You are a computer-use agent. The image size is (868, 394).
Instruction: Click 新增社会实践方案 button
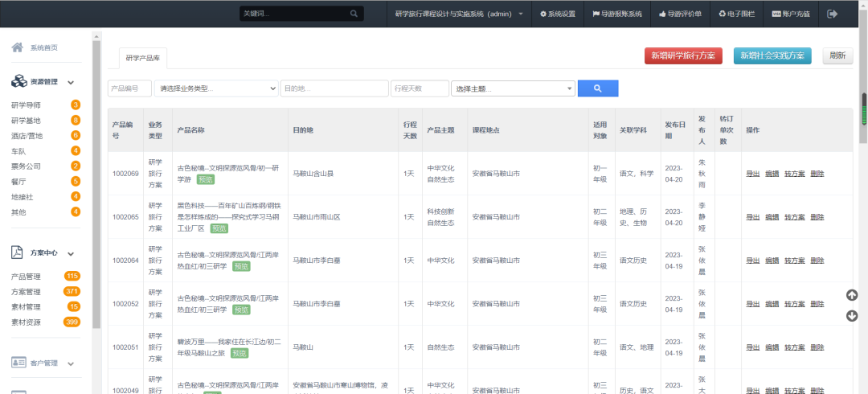point(772,56)
